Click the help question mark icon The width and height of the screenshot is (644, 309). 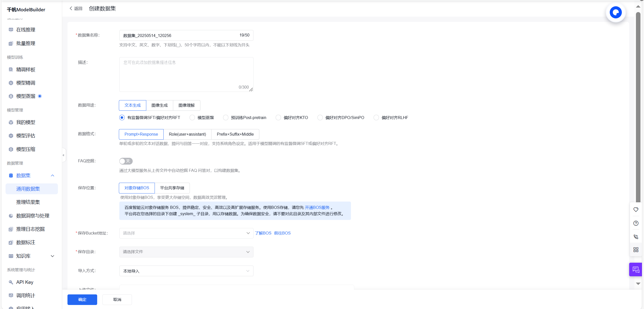coord(636,223)
